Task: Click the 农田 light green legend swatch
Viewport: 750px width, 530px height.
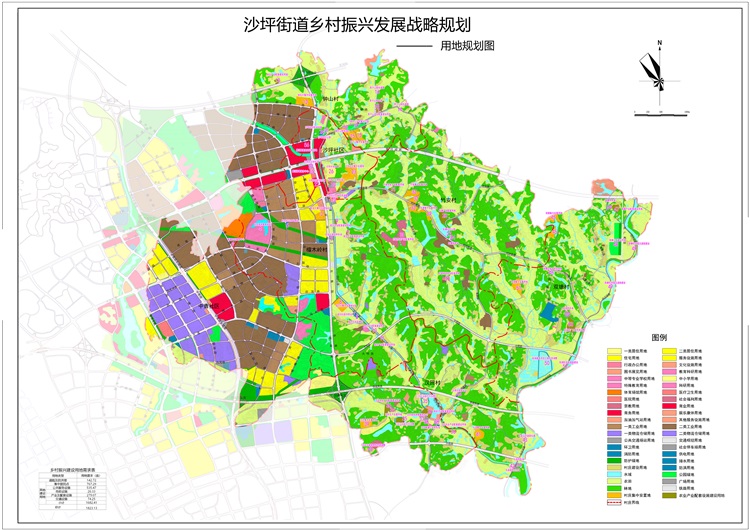Action: pyautogui.click(x=614, y=482)
